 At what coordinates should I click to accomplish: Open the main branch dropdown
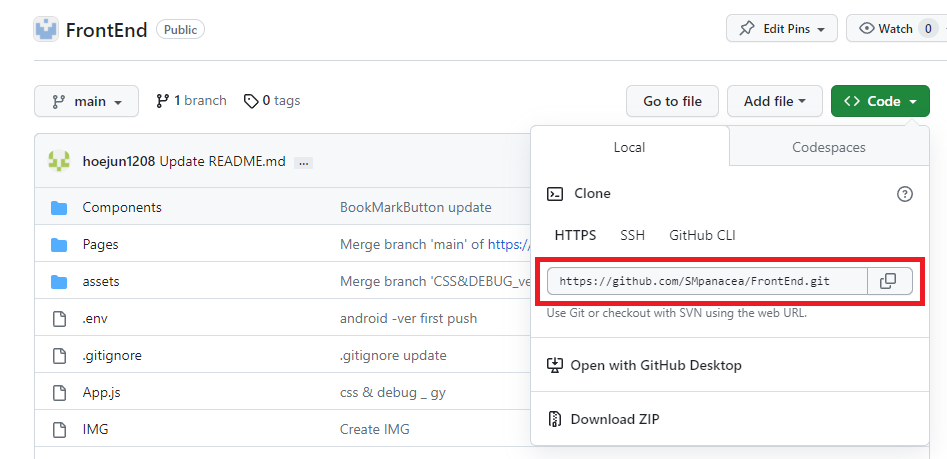(x=86, y=101)
